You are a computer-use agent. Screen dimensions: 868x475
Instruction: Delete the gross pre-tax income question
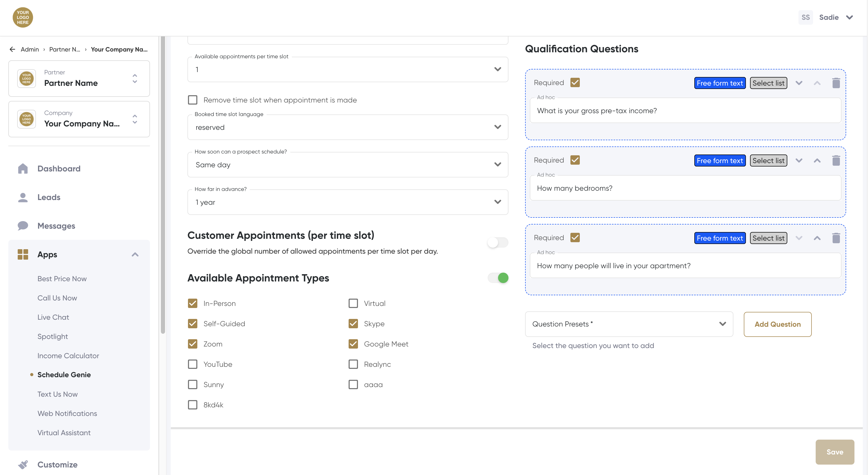836,83
